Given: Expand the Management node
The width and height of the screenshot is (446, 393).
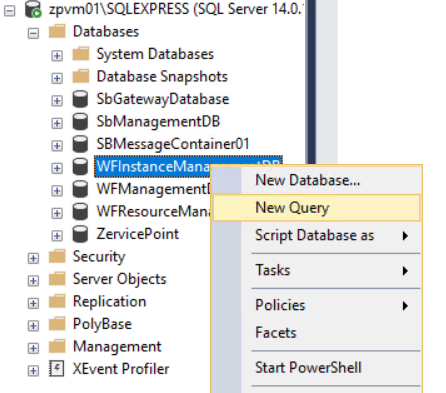Looking at the screenshot, I should (33, 348).
